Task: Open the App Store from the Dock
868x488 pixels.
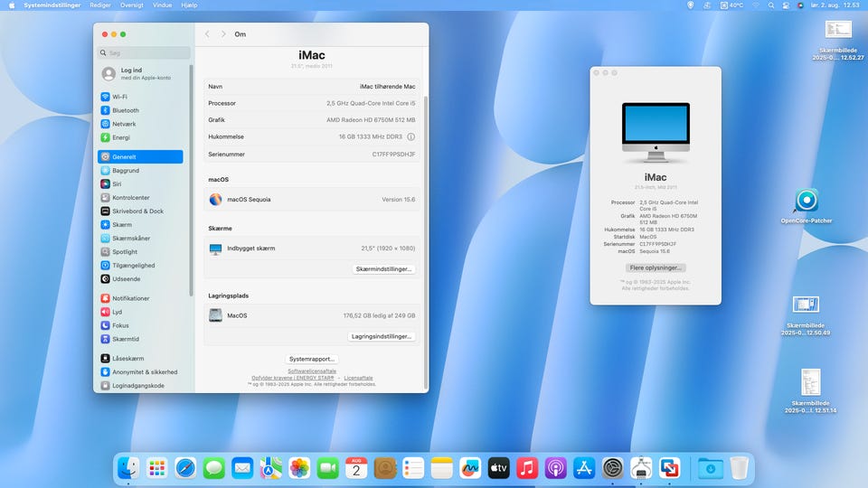Action: click(x=583, y=467)
